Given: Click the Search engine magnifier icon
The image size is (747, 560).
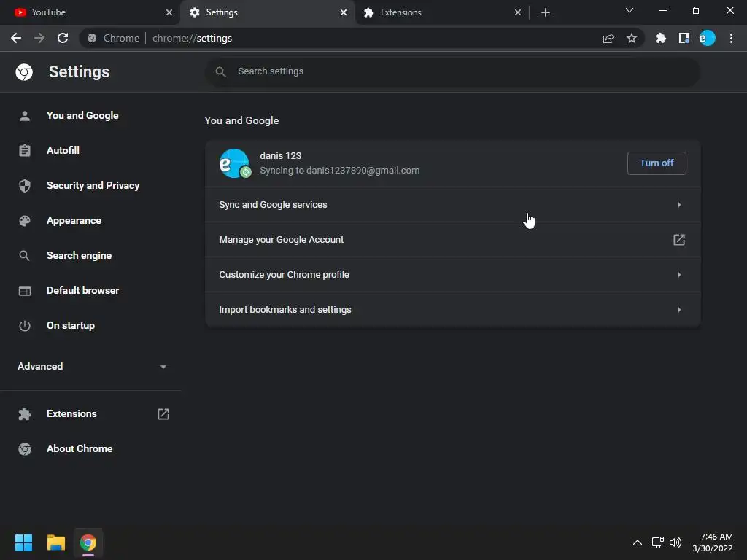Looking at the screenshot, I should [x=25, y=256].
